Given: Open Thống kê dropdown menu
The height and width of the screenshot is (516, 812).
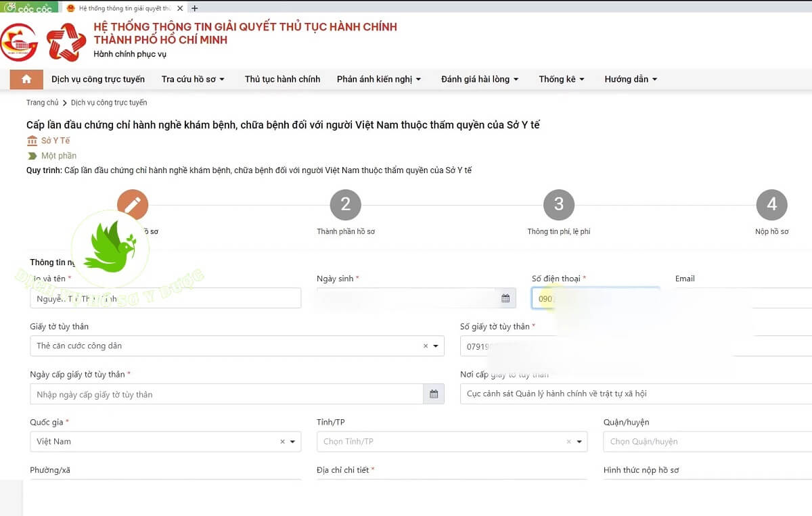Looking at the screenshot, I should (562, 79).
